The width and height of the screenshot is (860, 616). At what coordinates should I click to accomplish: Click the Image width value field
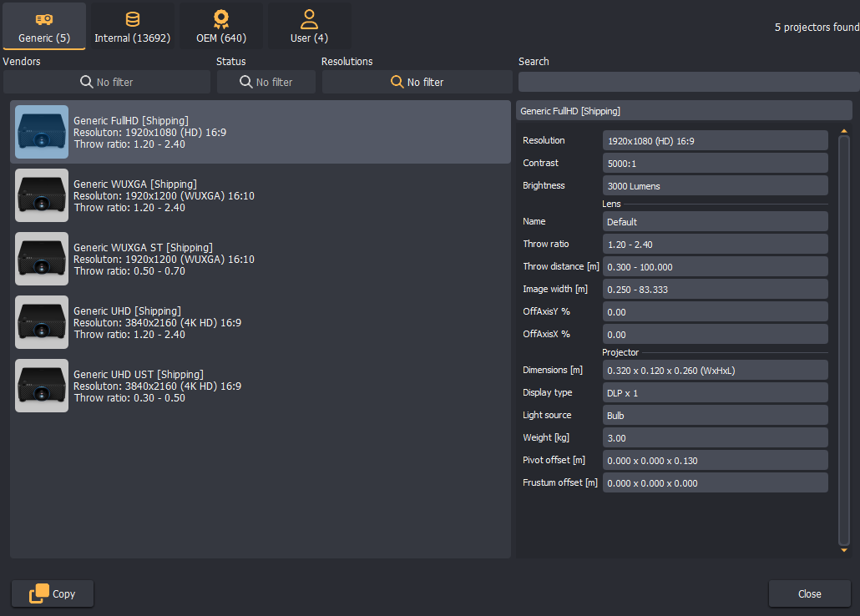(716, 289)
